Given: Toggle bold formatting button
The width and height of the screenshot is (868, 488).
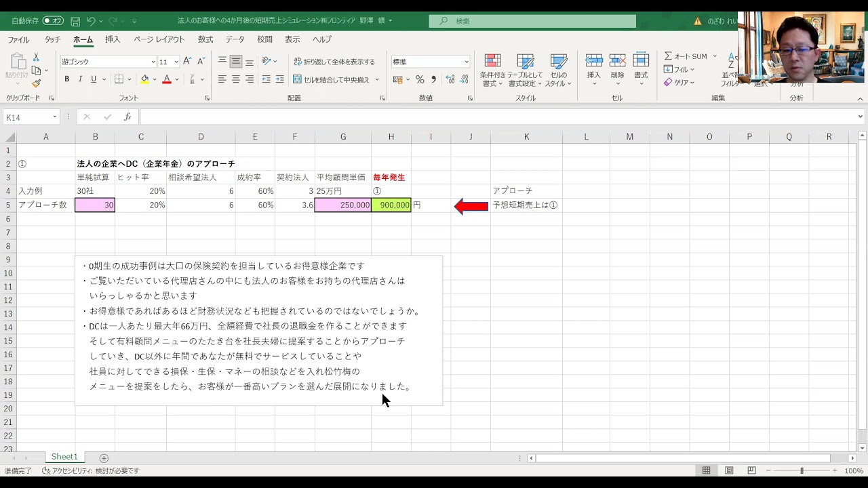Looking at the screenshot, I should point(67,79).
